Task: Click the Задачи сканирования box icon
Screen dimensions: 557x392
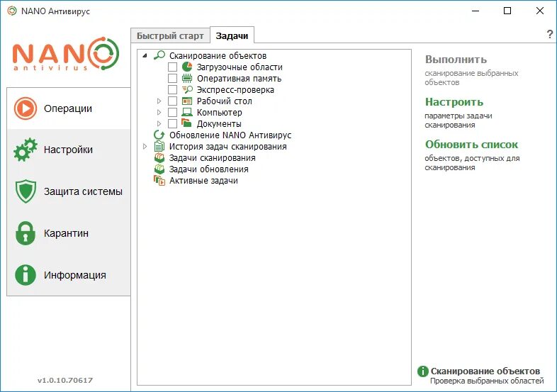Action: click(159, 157)
